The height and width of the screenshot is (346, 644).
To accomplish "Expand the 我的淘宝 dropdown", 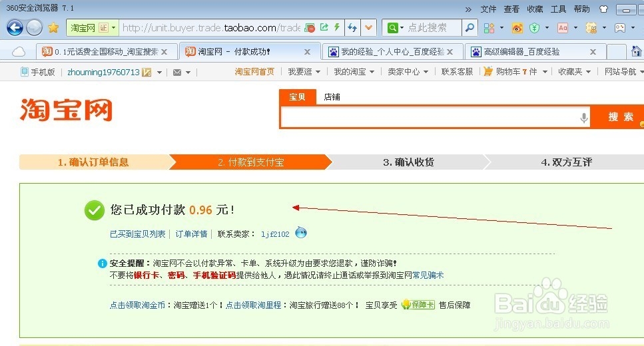I will pyautogui.click(x=354, y=72).
